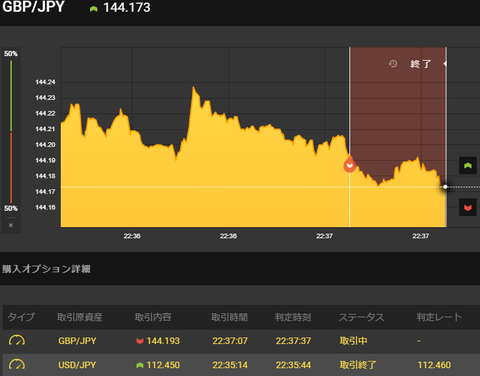Click the gauge icon in USD/JPY row
This screenshot has height=376, width=480.
[17, 365]
